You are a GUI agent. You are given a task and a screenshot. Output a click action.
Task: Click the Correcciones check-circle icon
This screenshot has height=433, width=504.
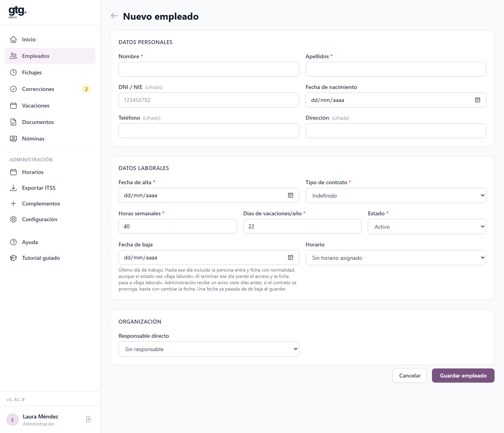[13, 89]
